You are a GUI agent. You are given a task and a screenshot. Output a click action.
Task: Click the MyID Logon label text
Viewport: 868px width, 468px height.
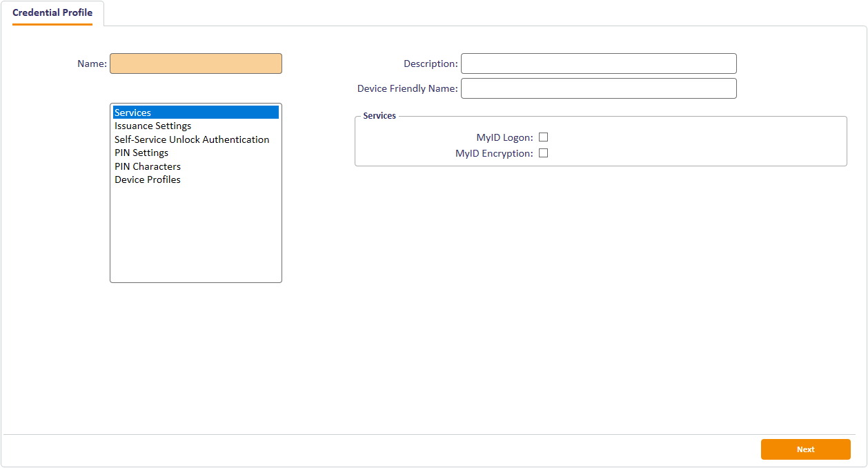point(504,138)
